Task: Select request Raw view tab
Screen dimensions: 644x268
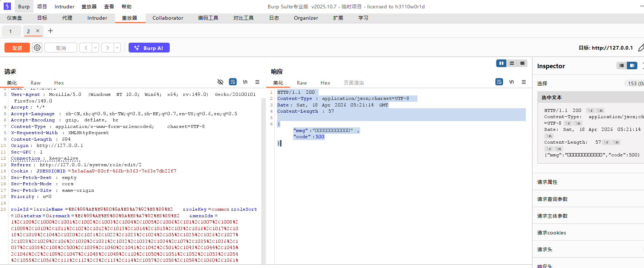Action: [36, 83]
